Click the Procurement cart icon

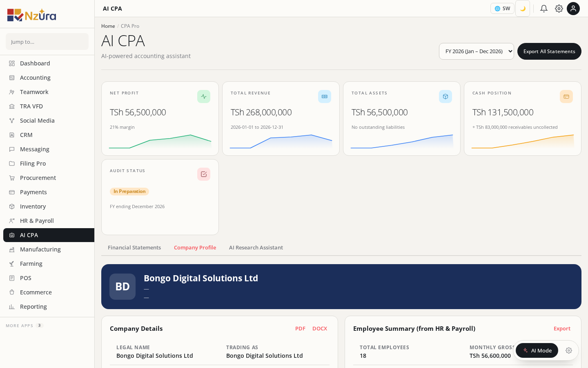click(12, 178)
